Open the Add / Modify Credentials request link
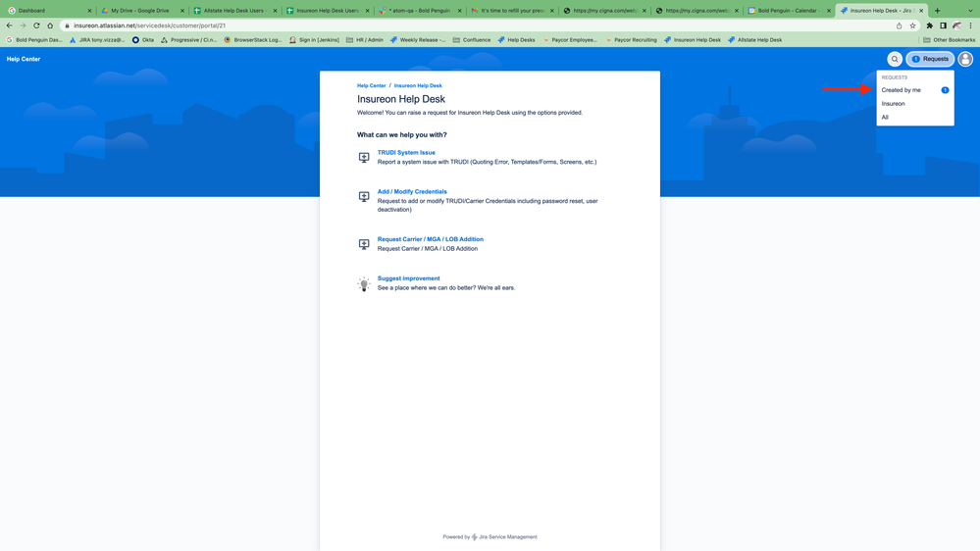980x551 pixels. click(412, 192)
